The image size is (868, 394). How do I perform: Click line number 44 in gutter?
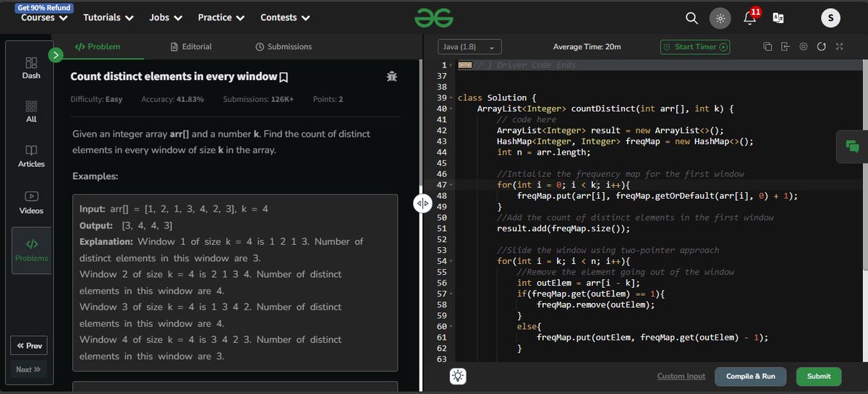coord(442,153)
